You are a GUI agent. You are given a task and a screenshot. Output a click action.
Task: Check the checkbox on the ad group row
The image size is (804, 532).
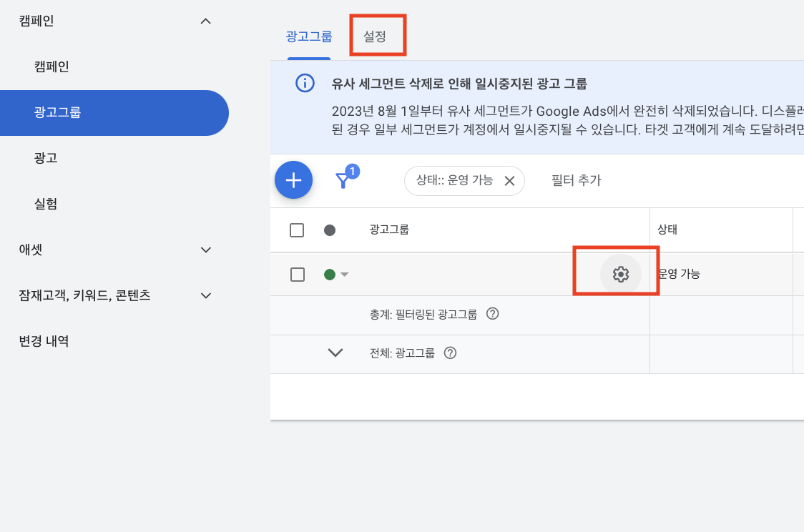[297, 274]
